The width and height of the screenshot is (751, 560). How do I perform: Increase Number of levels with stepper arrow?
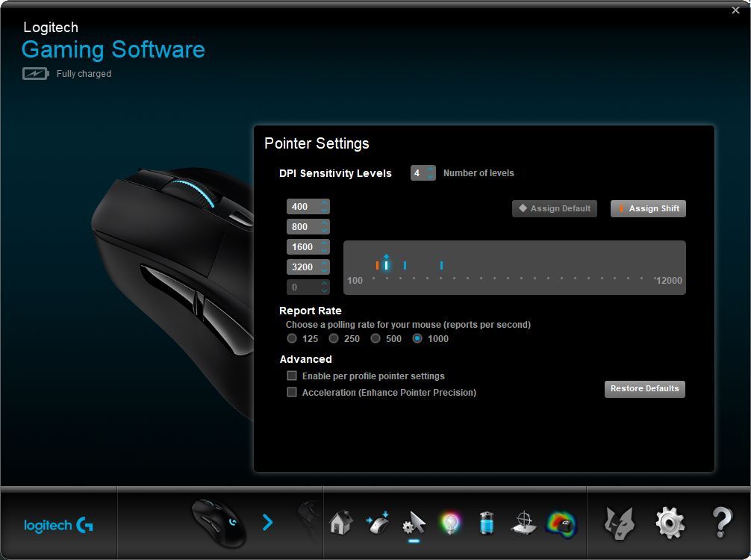[430, 169]
